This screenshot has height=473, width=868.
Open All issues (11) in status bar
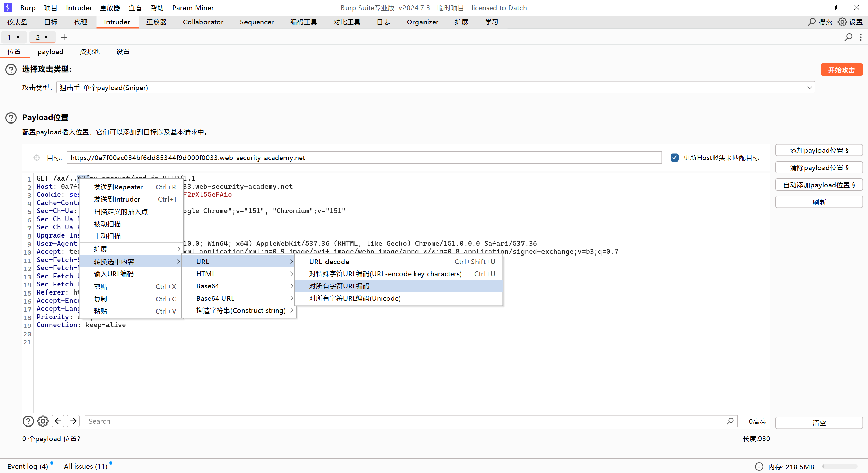pyautogui.click(x=86, y=467)
